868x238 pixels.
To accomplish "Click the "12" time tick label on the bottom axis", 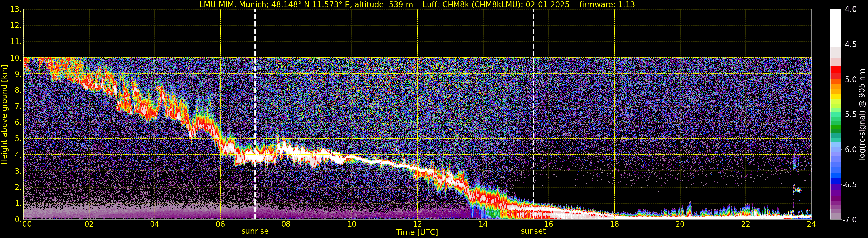I will click(417, 224).
